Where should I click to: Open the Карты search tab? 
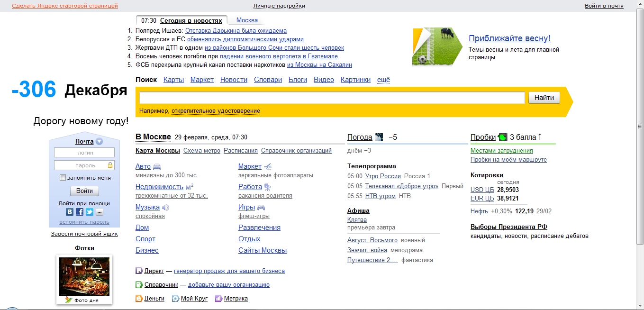(173, 80)
